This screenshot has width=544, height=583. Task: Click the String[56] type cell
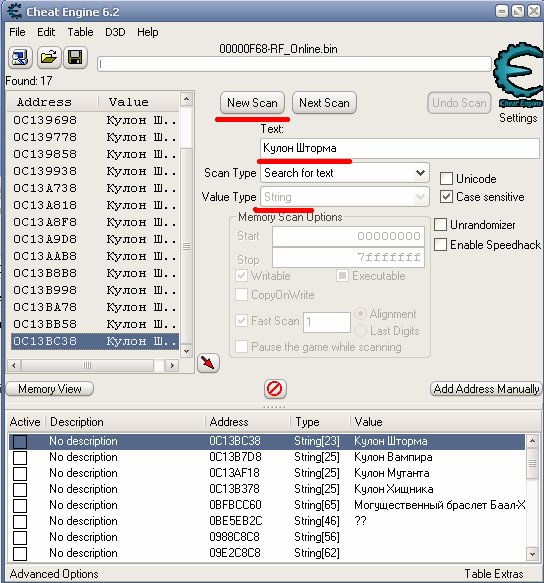317,537
